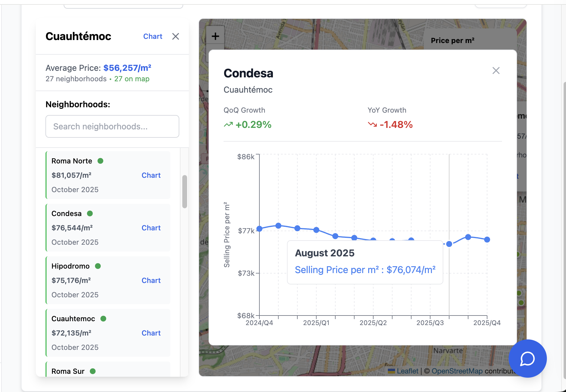Open the Cuauhtémoc borough Chart link
This screenshot has height=392, width=566.
tap(153, 36)
